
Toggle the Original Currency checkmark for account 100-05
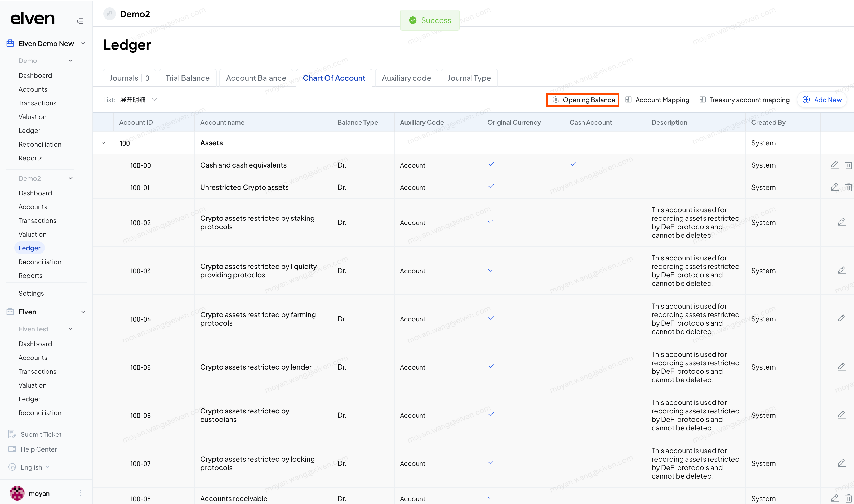tap(491, 366)
